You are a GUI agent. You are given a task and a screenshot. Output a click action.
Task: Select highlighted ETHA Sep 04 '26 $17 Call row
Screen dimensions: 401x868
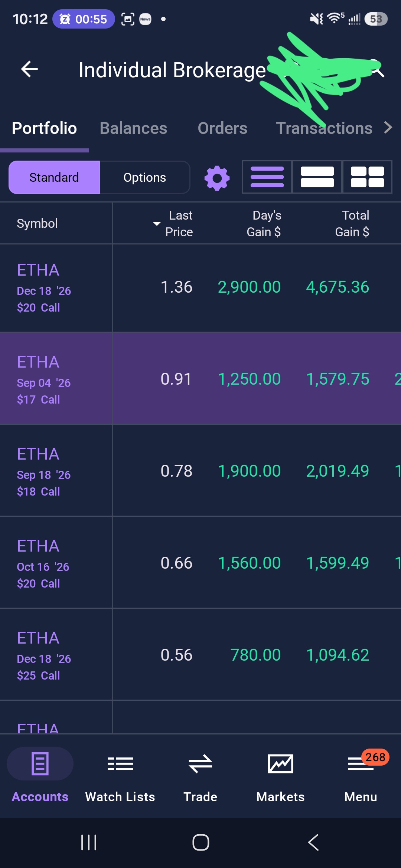point(200,379)
